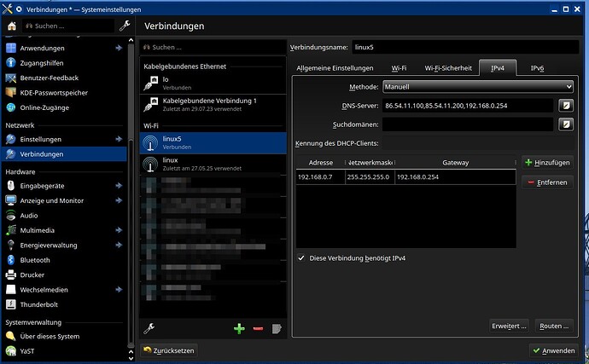Screen dimensions: 589x364
Task: Click the sidebar vertical scrollbar
Action: (131, 195)
